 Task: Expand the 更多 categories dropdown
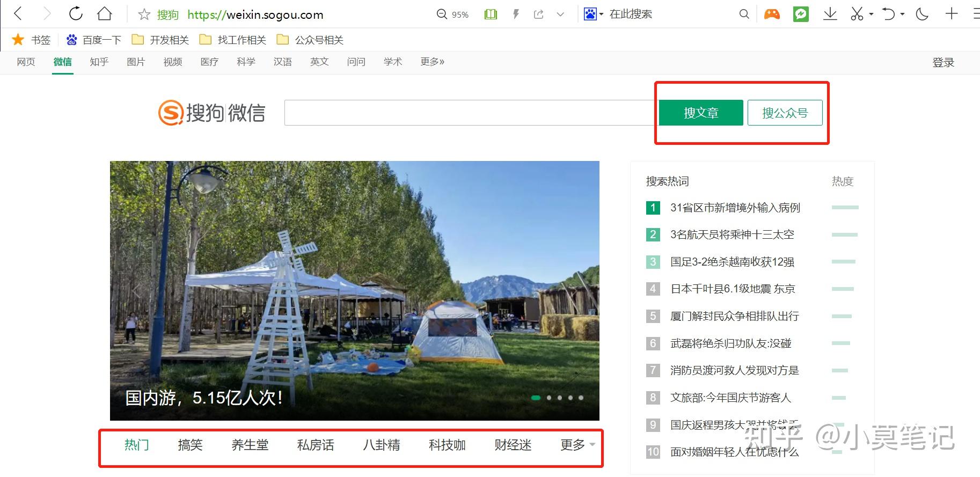[577, 445]
